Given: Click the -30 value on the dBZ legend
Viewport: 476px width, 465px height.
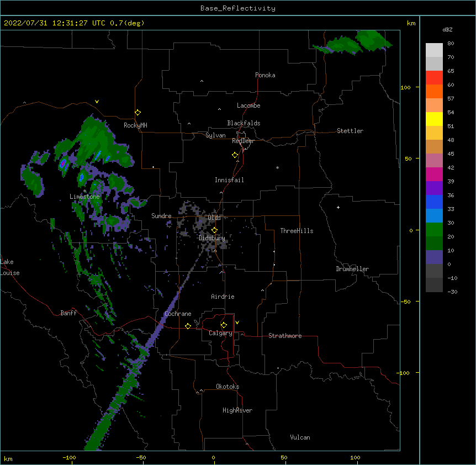Looking at the screenshot, I should click(x=452, y=292).
